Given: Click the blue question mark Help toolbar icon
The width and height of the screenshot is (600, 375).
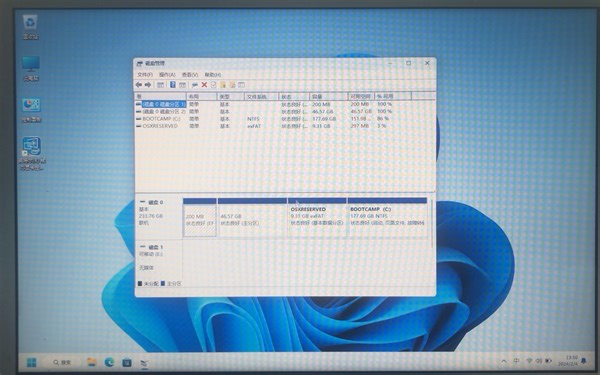Looking at the screenshot, I should (x=173, y=85).
